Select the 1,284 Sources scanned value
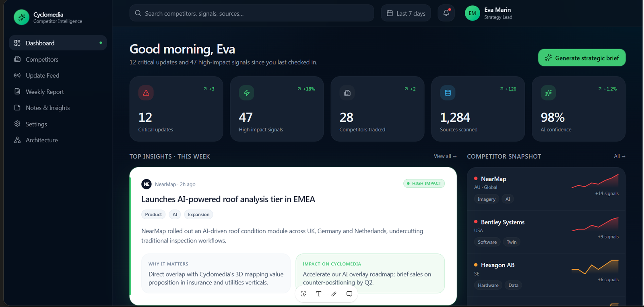 (455, 117)
